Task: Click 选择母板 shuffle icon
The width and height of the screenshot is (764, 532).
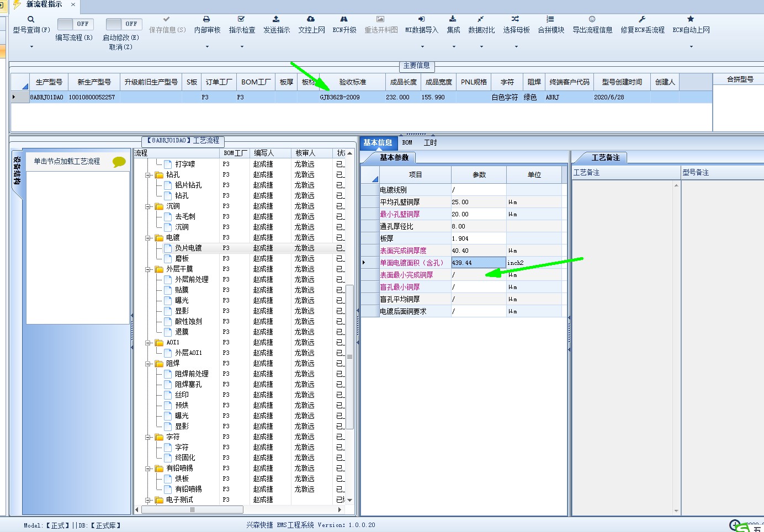Action: tap(515, 19)
